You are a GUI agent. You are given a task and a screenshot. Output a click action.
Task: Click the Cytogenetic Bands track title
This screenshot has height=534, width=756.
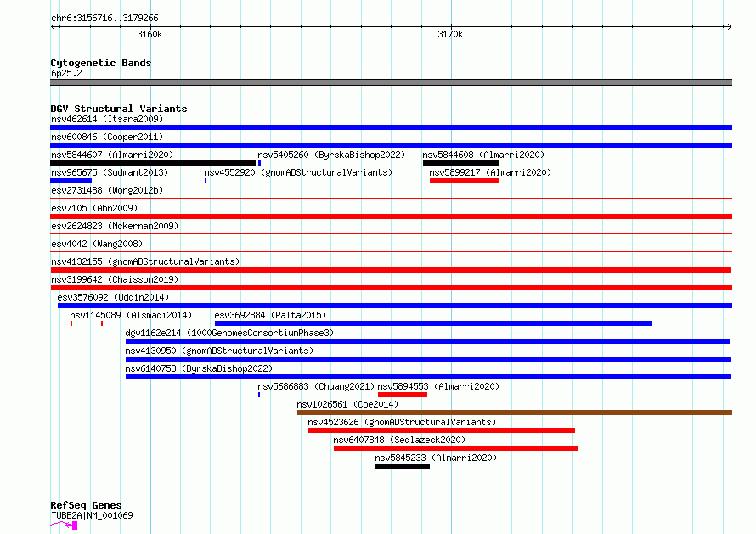click(x=101, y=63)
